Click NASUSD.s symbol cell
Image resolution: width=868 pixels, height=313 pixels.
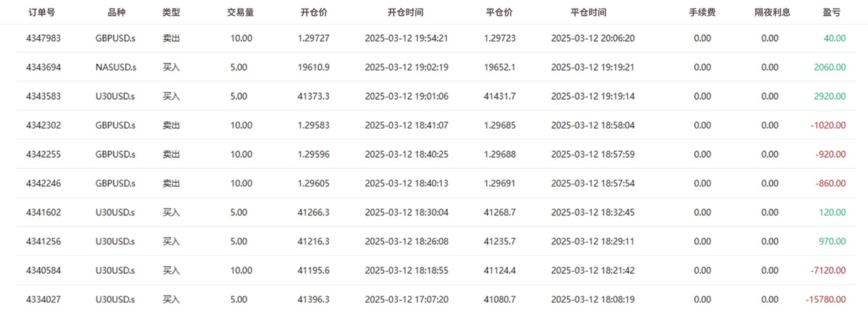tap(115, 67)
